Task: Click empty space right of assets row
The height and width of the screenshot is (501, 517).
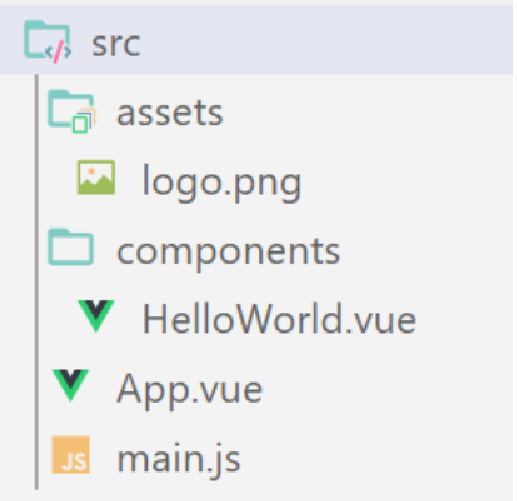Action: pos(367,112)
